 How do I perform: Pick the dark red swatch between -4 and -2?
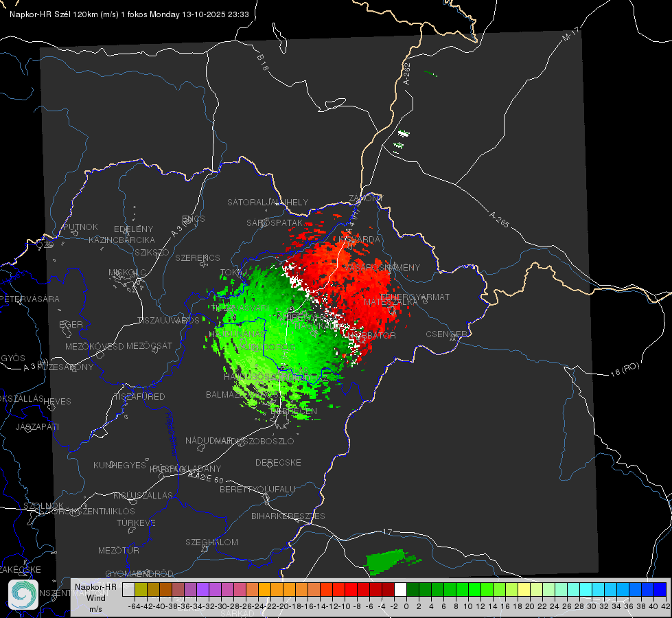coord(388,589)
